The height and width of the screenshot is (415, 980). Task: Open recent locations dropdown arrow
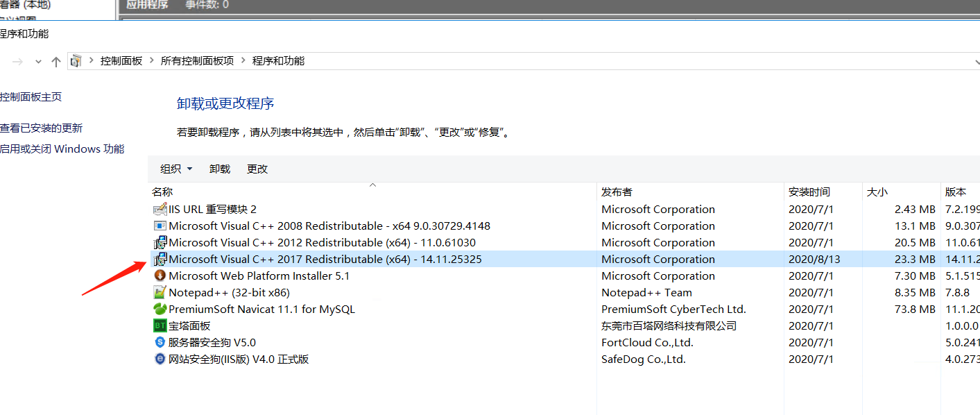tap(38, 61)
